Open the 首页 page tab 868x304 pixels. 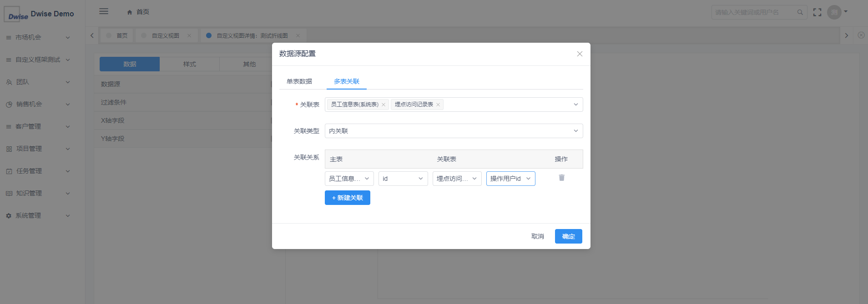point(117,35)
